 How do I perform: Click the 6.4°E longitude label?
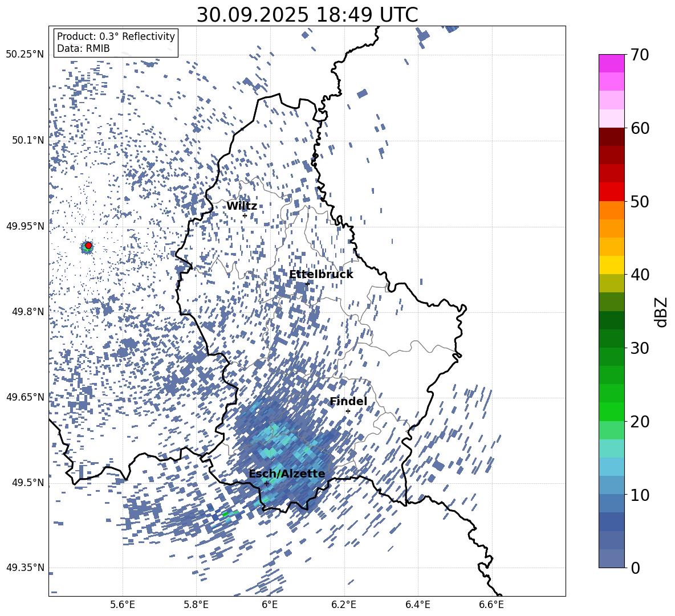[417, 605]
